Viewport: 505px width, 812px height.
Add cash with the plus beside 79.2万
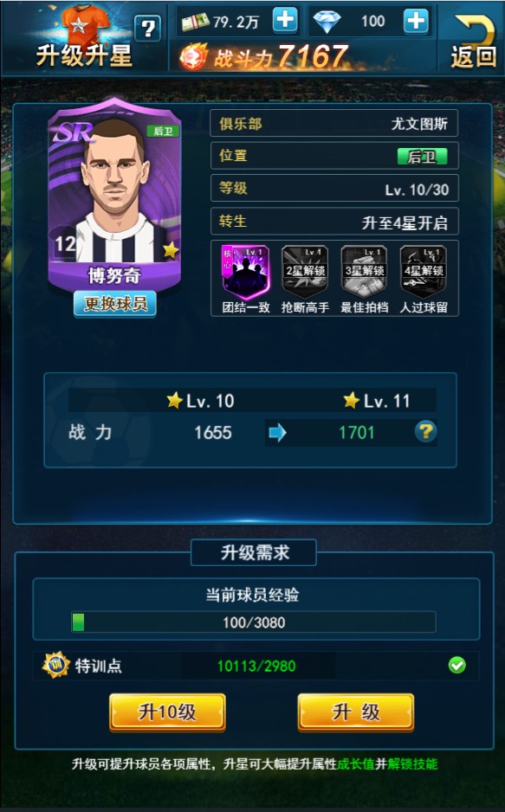tap(285, 21)
